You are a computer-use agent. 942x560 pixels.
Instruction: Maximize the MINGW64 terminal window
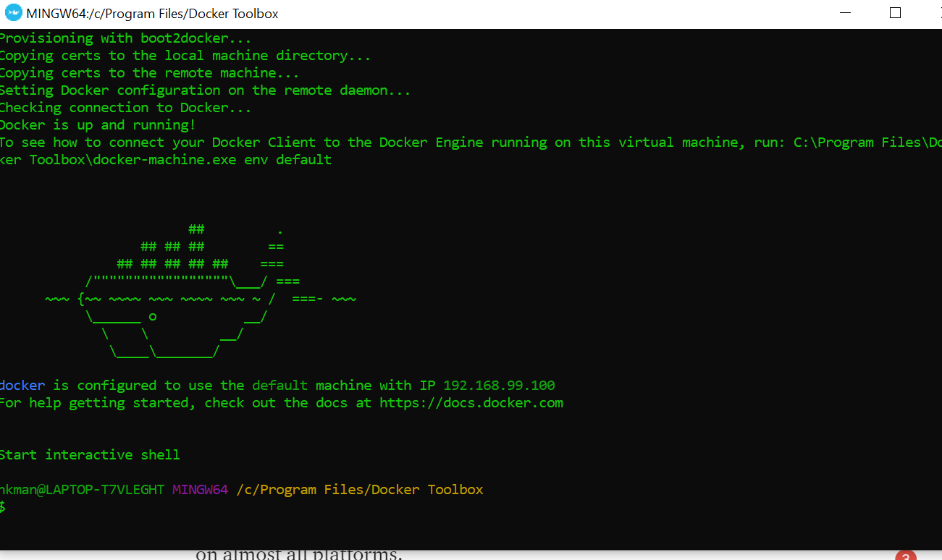pos(895,13)
